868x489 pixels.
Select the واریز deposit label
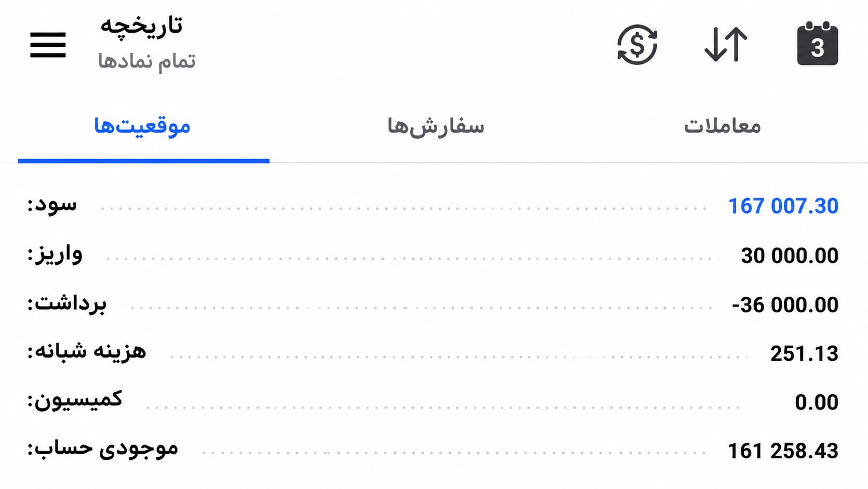pos(55,255)
